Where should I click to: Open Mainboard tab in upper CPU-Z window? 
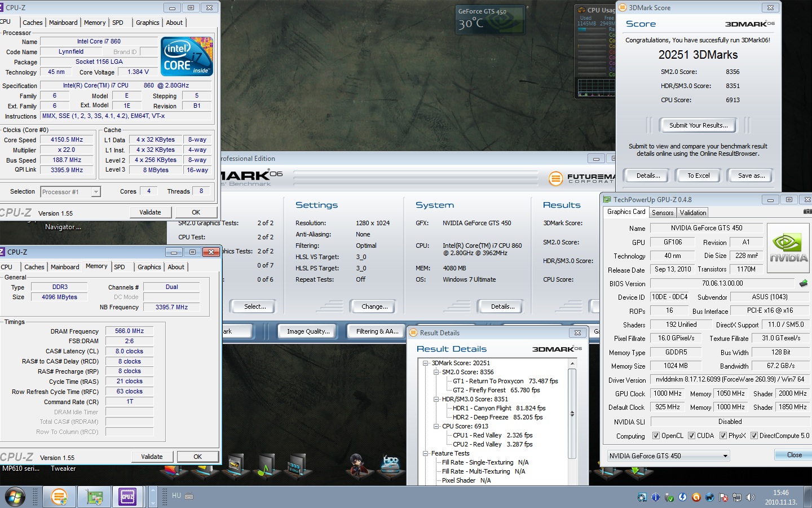pos(63,23)
